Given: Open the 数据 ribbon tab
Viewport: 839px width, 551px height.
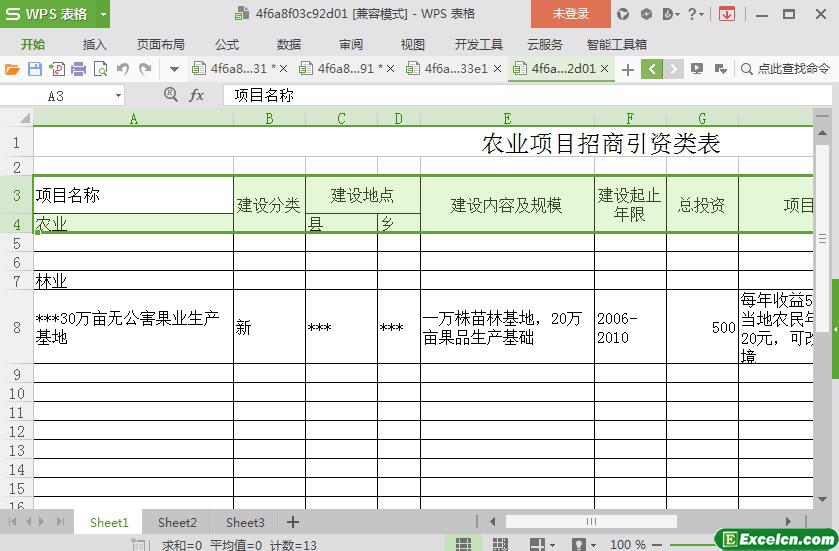Looking at the screenshot, I should click(x=289, y=44).
